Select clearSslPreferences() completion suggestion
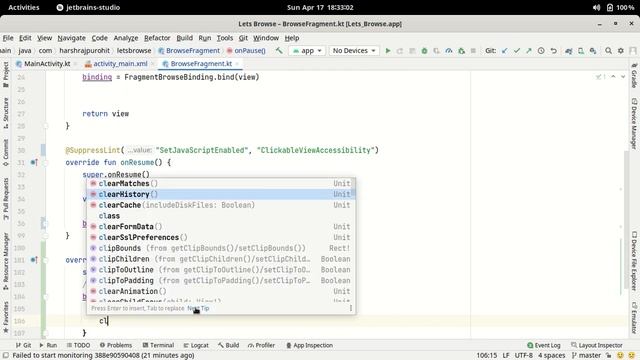 [221, 237]
